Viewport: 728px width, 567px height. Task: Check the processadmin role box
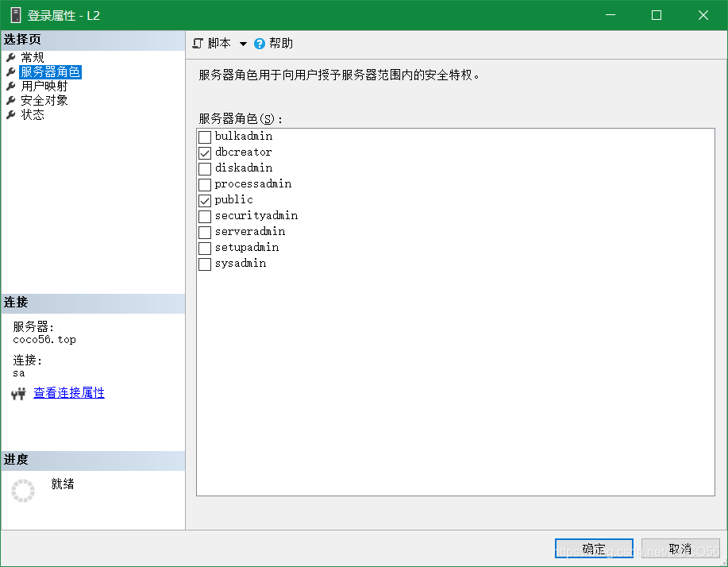pos(205,185)
